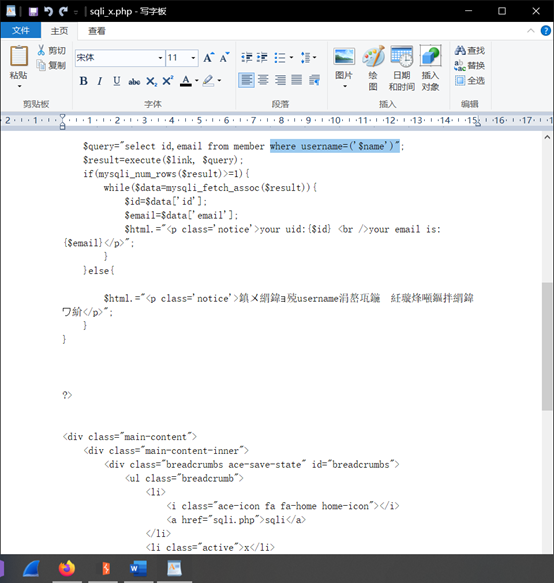554x583 pixels.
Task: Center-align the paragraph
Action: coord(263,80)
